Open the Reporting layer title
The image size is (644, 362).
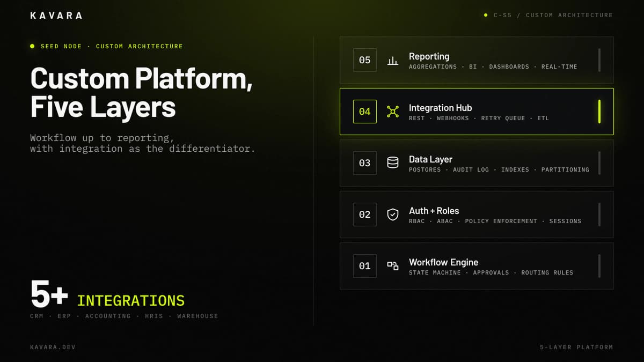click(429, 56)
